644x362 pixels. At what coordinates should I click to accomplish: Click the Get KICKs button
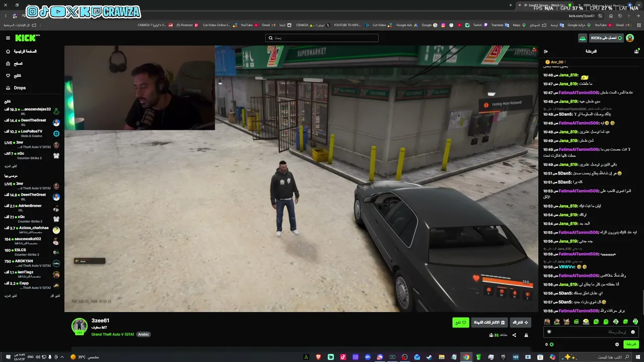[606, 38]
